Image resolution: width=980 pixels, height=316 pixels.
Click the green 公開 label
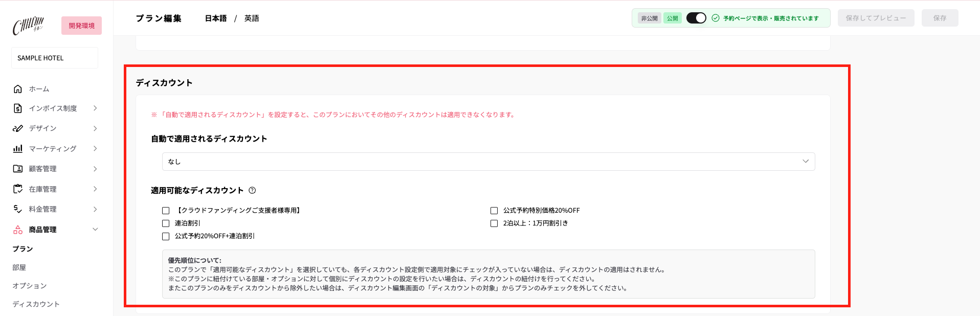click(673, 18)
